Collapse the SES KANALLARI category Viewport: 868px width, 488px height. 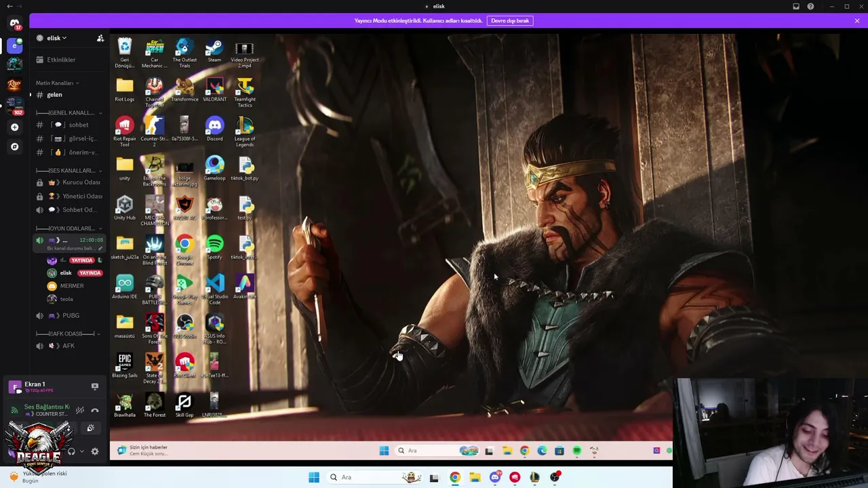(69, 170)
